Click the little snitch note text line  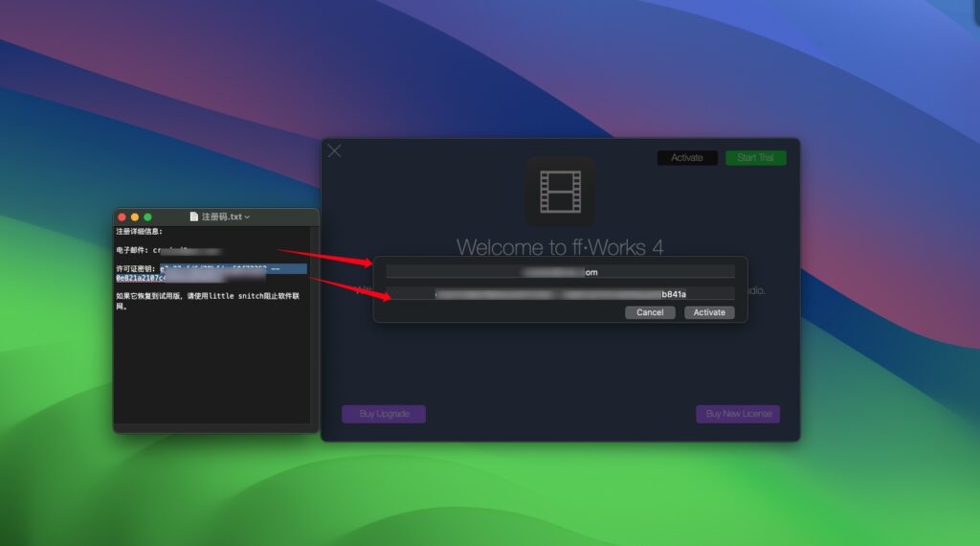208,301
